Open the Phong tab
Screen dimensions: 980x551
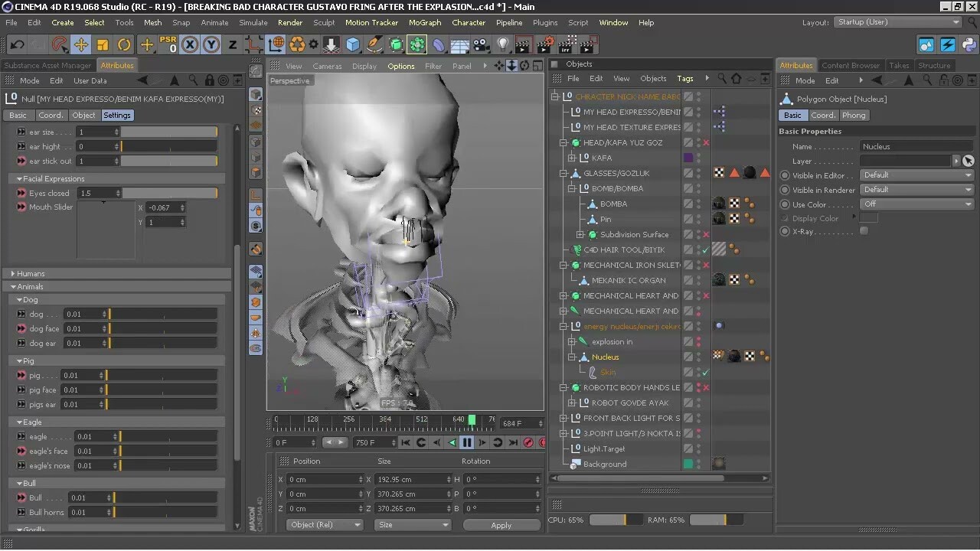tap(854, 116)
